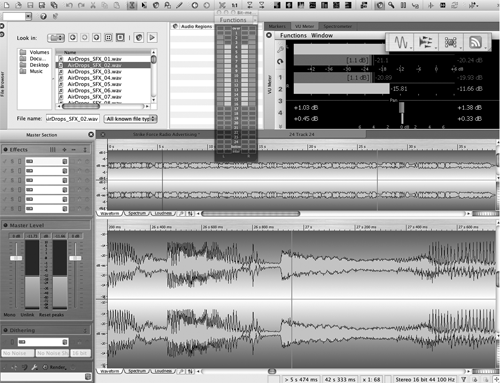This screenshot has height=383, width=500.
Task: Click the Render button
Action: [x=57, y=367]
